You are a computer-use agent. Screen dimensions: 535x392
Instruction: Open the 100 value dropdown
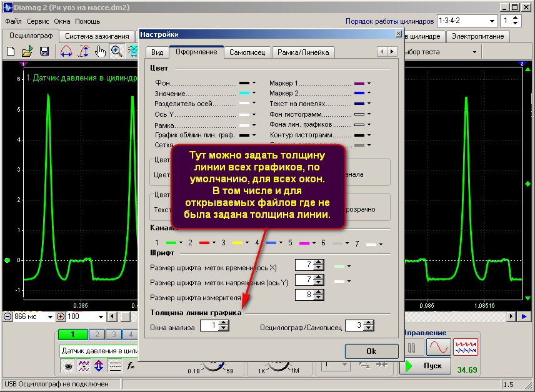tap(101, 316)
